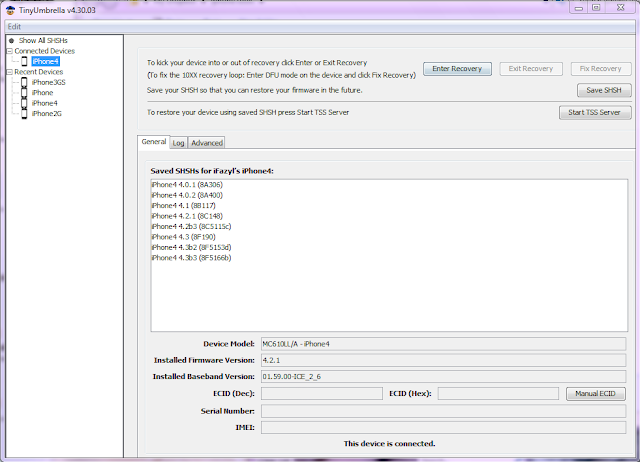This screenshot has width=640, height=462.
Task: Click the Device Model field
Action: click(x=443, y=344)
